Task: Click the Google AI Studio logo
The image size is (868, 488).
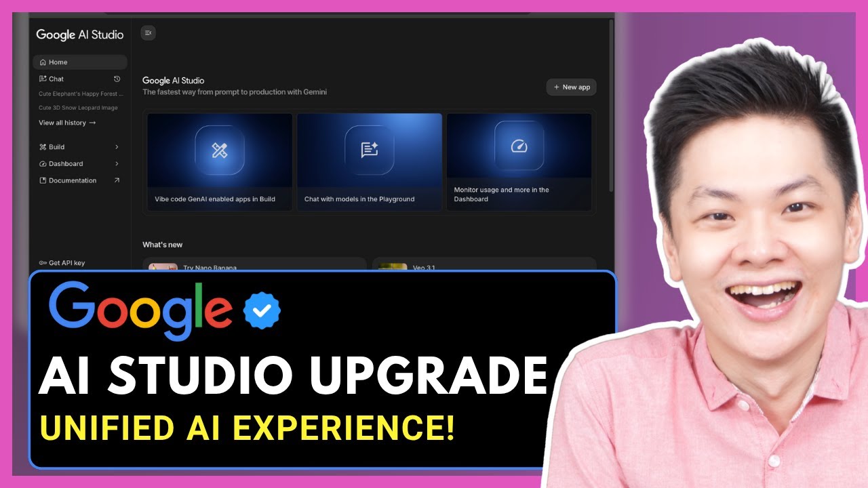Action: [80, 35]
